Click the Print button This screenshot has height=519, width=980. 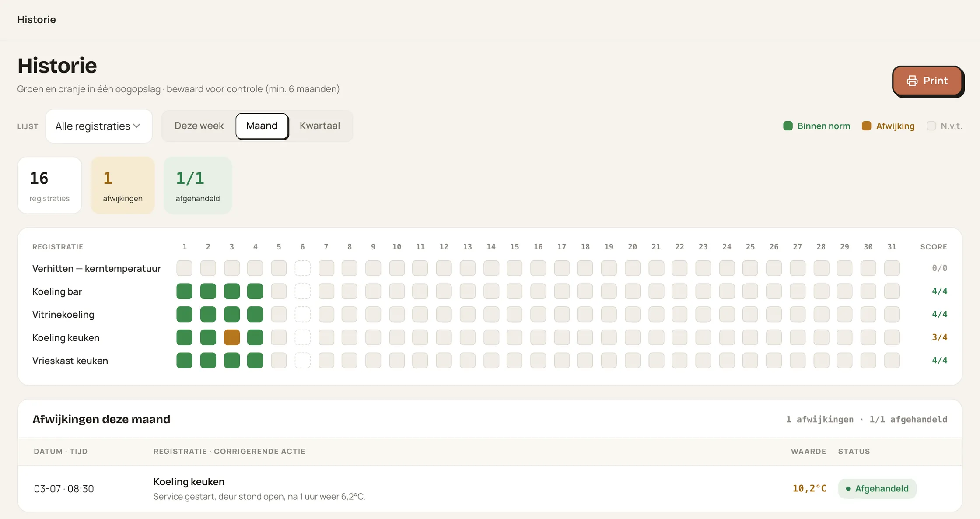pos(927,81)
